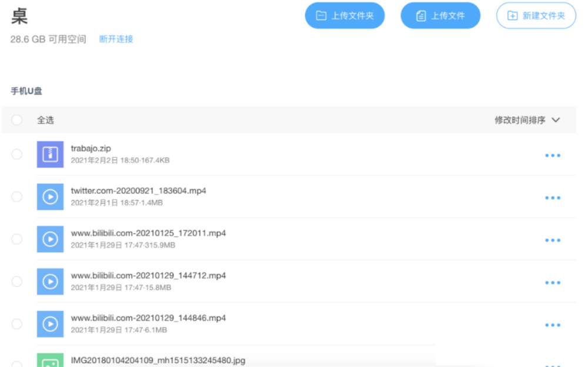Click video icon for bilibili.com-20210129_144846.mp4
Viewport: 588px width, 367px height.
[50, 323]
